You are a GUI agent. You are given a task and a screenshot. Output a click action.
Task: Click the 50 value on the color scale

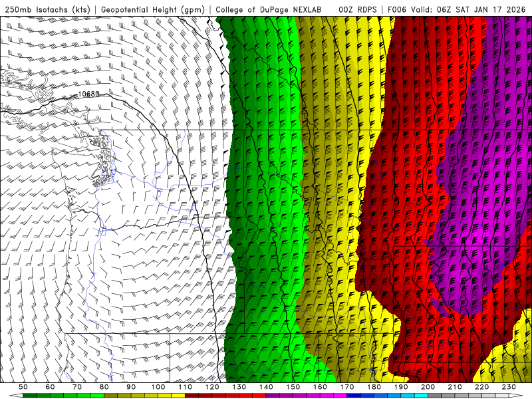click(23, 387)
